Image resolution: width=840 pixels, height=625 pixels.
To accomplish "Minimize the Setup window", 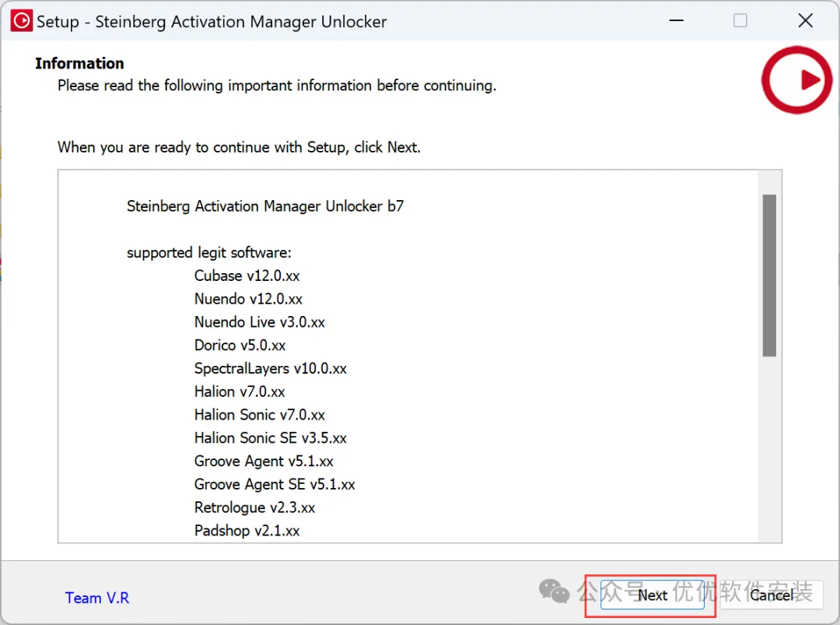I will (x=677, y=21).
